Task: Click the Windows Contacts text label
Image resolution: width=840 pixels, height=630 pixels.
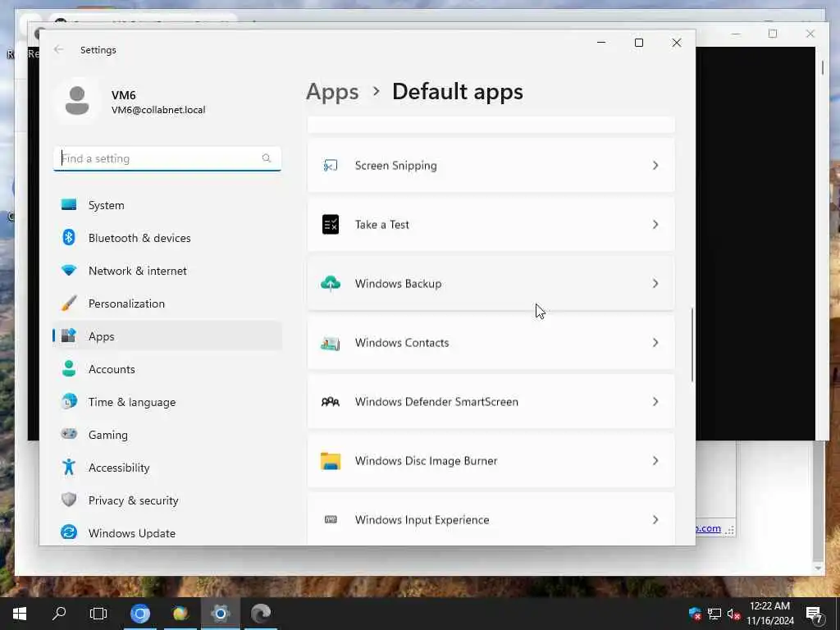Action: (402, 343)
